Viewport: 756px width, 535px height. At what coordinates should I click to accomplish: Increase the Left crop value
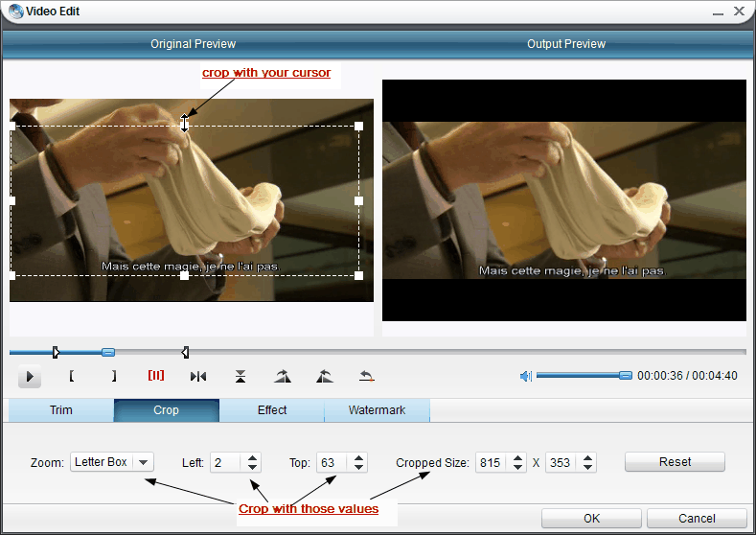click(x=252, y=457)
